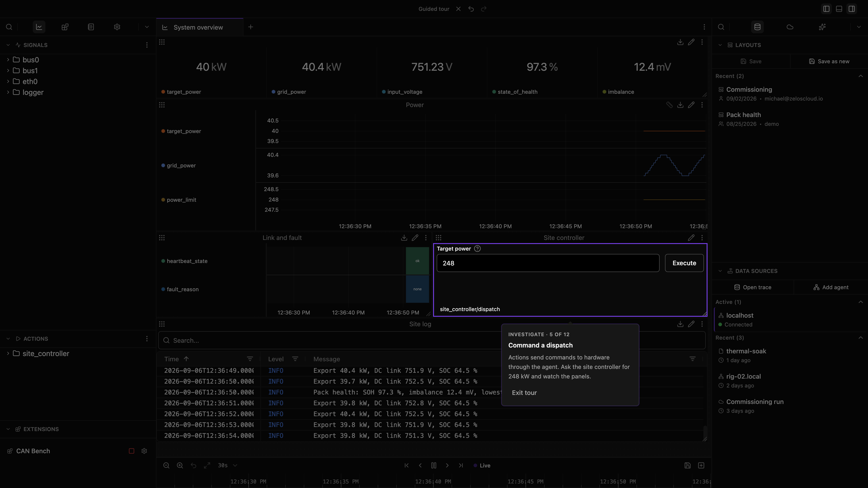Open search in the right sidebar

coord(721,27)
